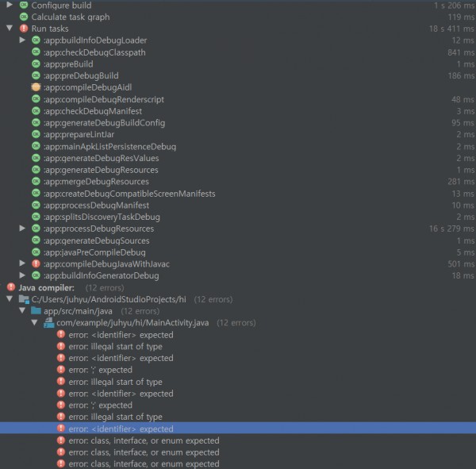Screen dimensions: 476x469
Task: Collapse the app/src/main/java folder node
Action: (22, 310)
